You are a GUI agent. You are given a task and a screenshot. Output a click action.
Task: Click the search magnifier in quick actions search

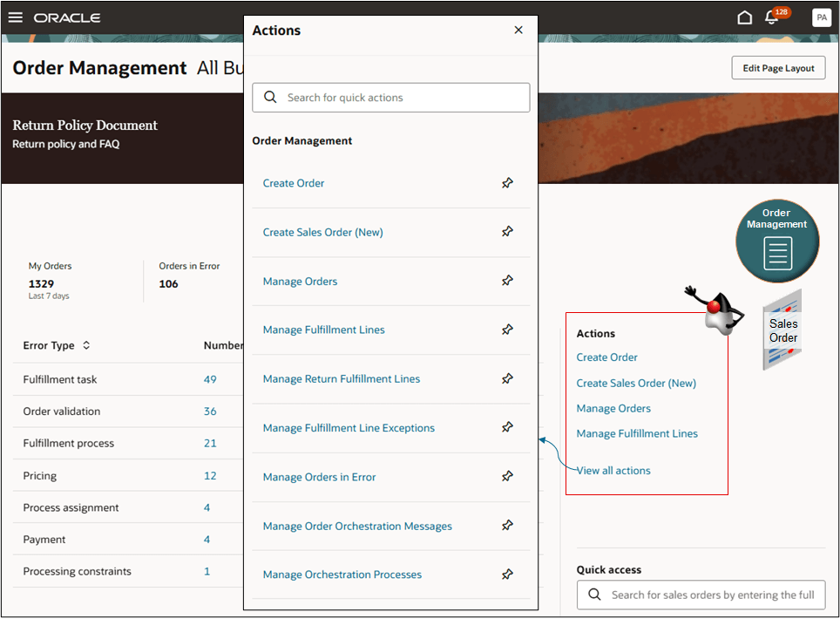tap(270, 97)
